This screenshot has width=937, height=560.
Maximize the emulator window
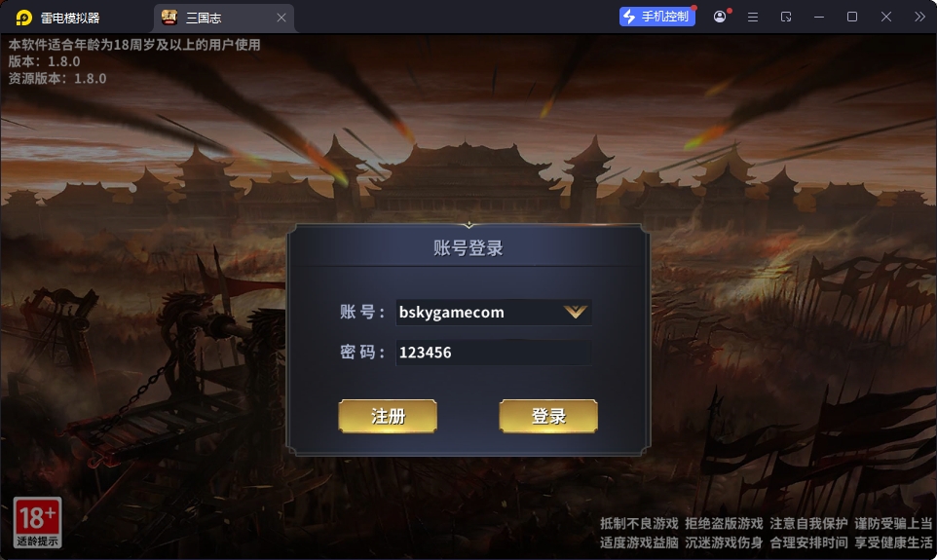coord(852,17)
